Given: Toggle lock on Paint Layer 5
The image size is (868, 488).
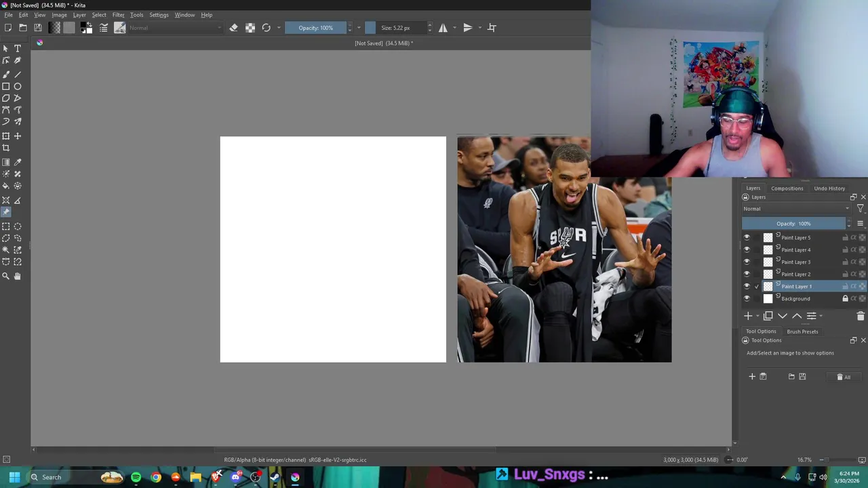Looking at the screenshot, I should (845, 238).
